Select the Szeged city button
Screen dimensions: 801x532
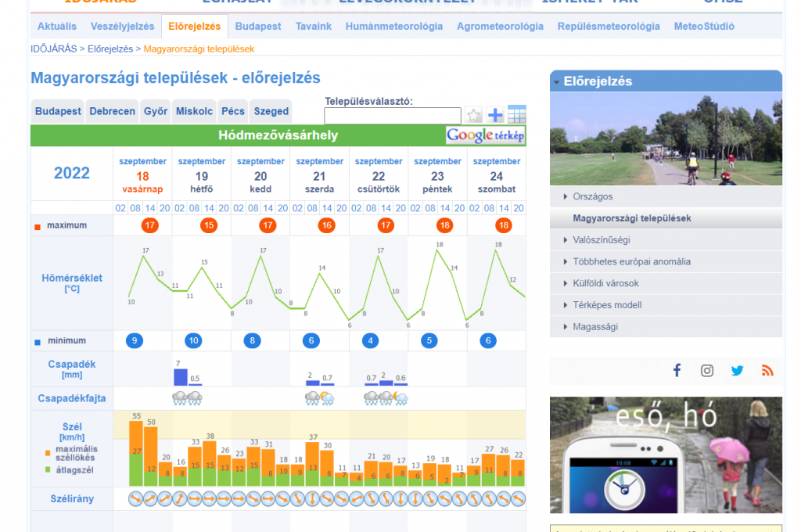(271, 111)
